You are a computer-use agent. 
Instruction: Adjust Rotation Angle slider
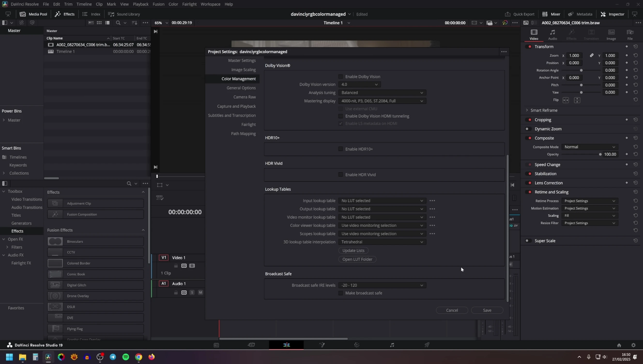pyautogui.click(x=581, y=70)
